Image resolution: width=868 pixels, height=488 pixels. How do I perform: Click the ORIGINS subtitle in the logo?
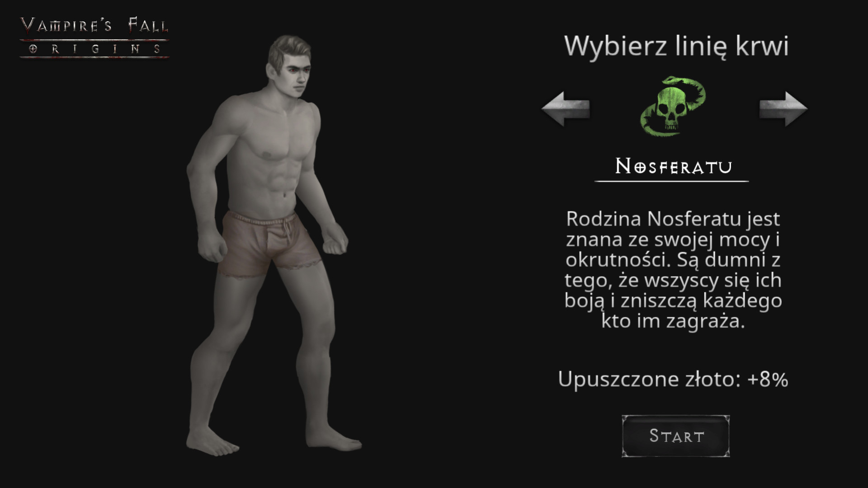click(94, 49)
